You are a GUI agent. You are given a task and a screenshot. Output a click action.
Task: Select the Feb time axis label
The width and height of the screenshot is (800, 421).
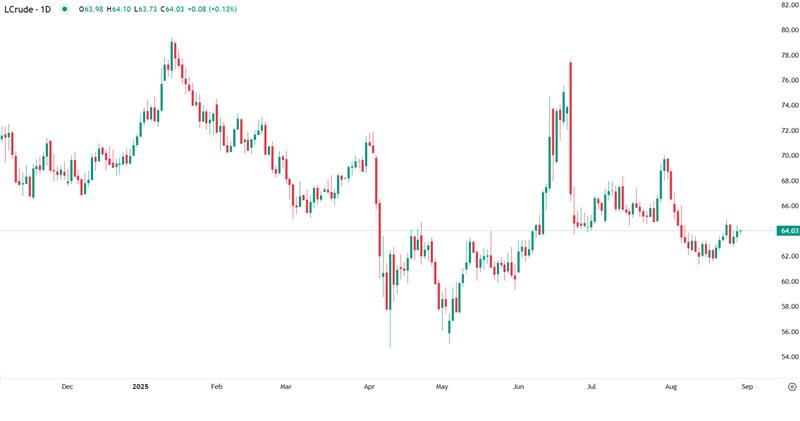(216, 385)
